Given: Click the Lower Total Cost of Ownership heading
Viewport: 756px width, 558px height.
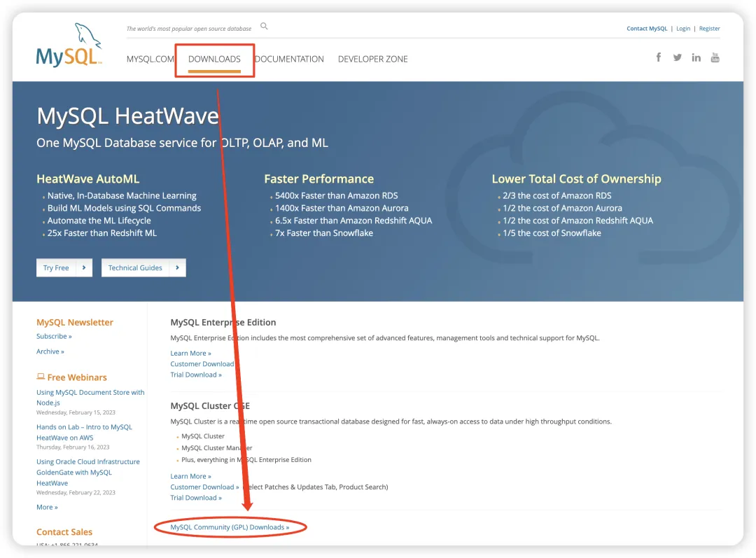Looking at the screenshot, I should pos(576,179).
